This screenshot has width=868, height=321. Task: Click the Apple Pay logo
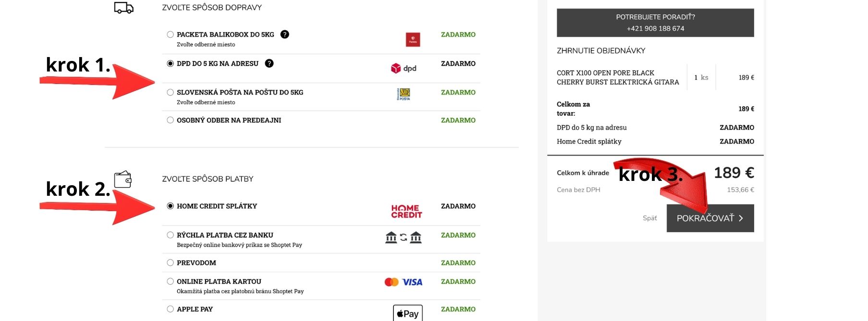[408, 313]
